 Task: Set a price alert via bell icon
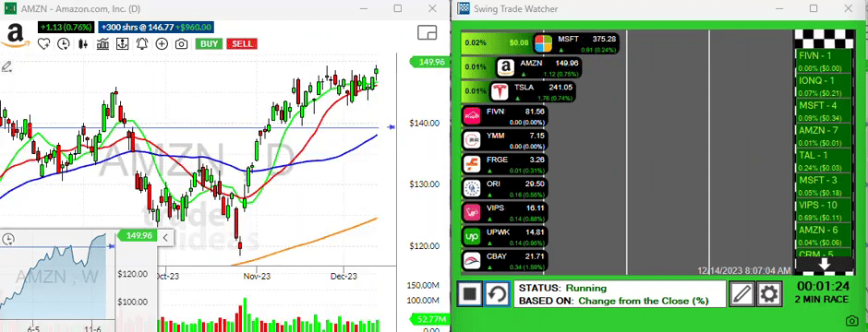click(x=142, y=44)
